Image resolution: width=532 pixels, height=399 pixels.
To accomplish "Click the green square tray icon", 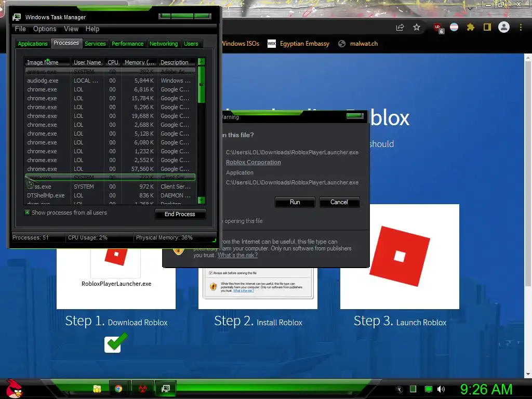I will click(413, 389).
